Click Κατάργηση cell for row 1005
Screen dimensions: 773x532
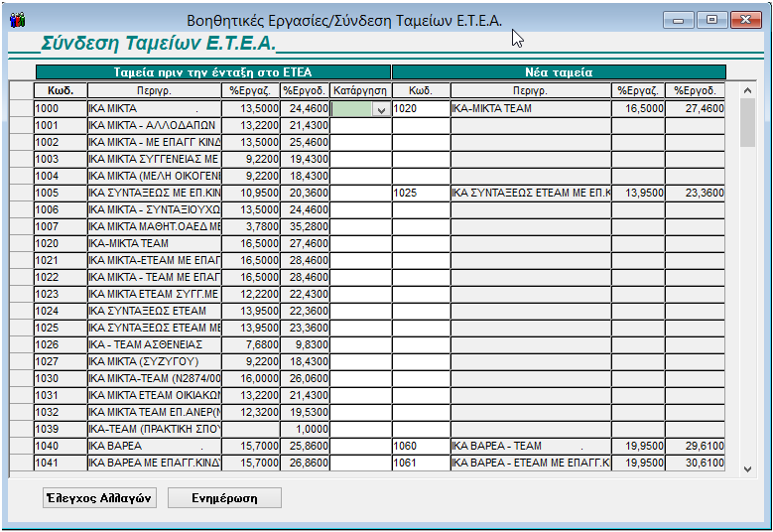coord(360,194)
